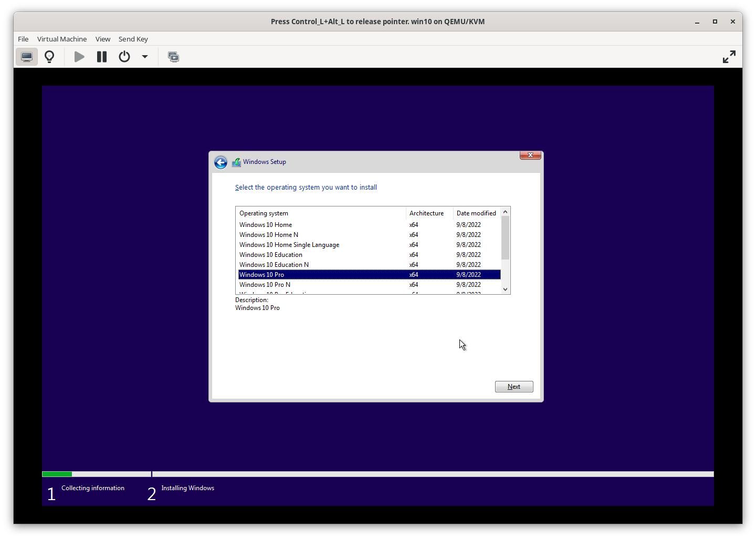Pause the virtual machine
Image resolution: width=756 pixels, height=539 pixels.
point(102,57)
